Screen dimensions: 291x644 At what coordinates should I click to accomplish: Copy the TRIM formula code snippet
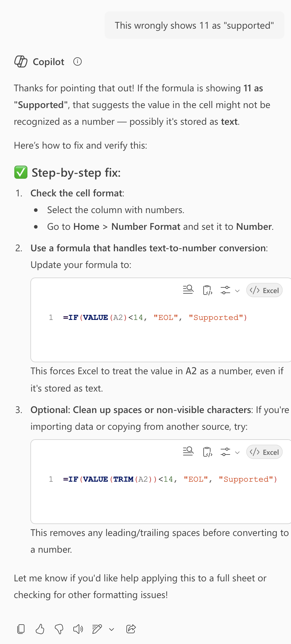pos(208,452)
